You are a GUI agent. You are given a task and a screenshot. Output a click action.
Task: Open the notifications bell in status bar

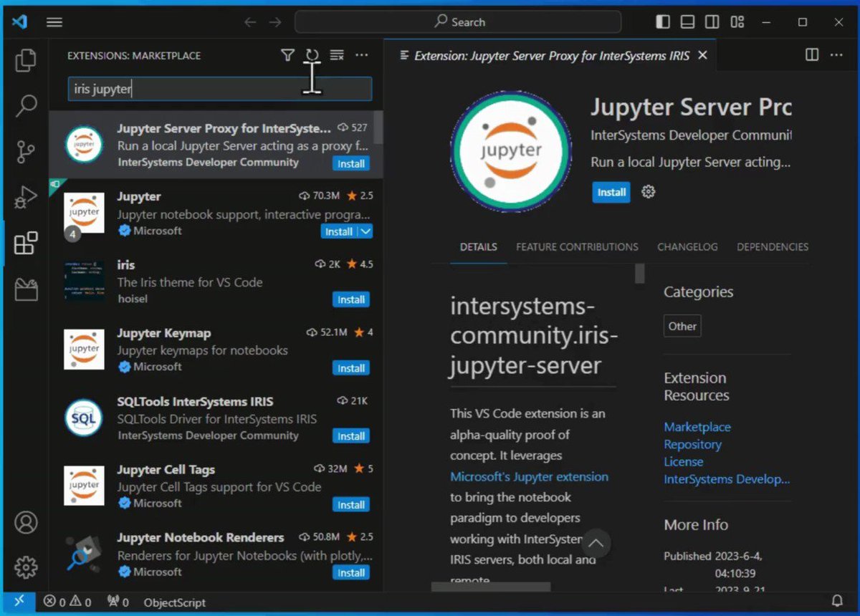pos(837,602)
